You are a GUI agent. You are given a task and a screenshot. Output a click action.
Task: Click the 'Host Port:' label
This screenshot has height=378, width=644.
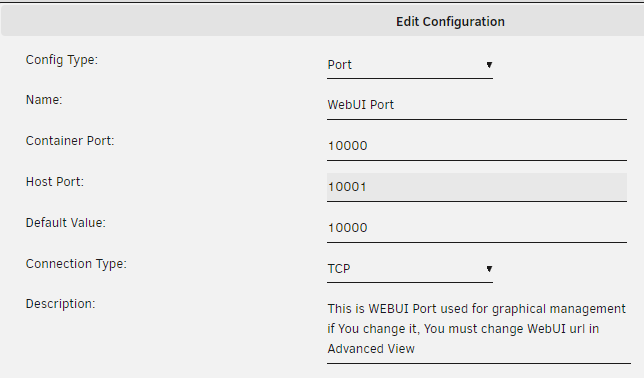coord(55,182)
